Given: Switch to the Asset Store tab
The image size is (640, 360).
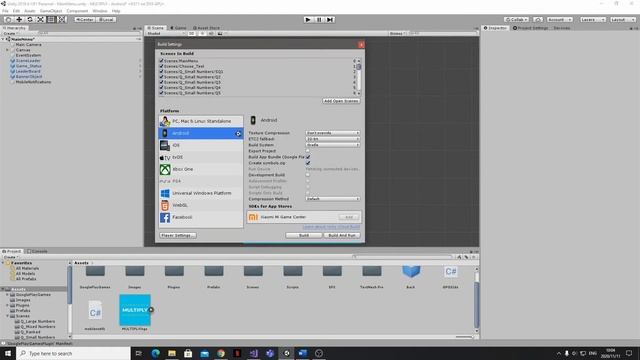Looking at the screenshot, I should pos(207,28).
